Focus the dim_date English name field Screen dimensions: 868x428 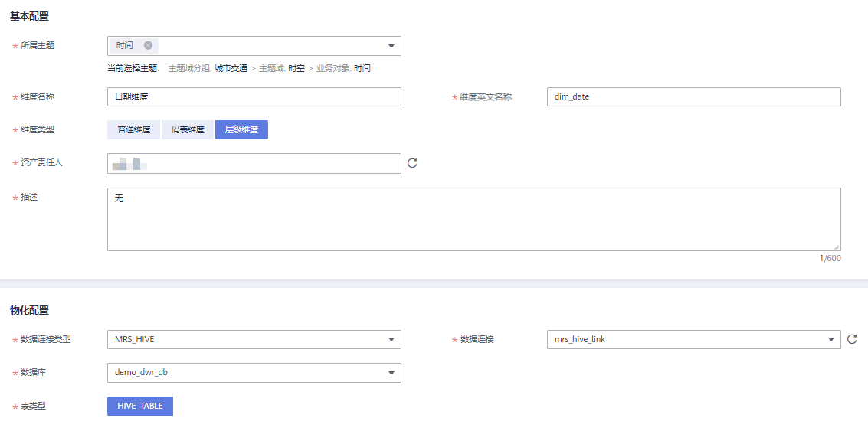[x=693, y=96]
